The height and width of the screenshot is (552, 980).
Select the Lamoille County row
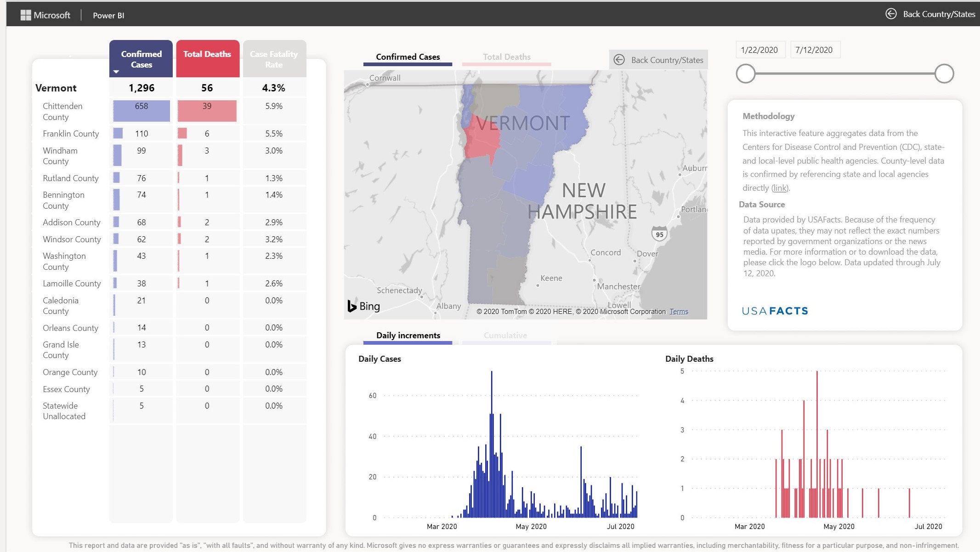pos(170,283)
